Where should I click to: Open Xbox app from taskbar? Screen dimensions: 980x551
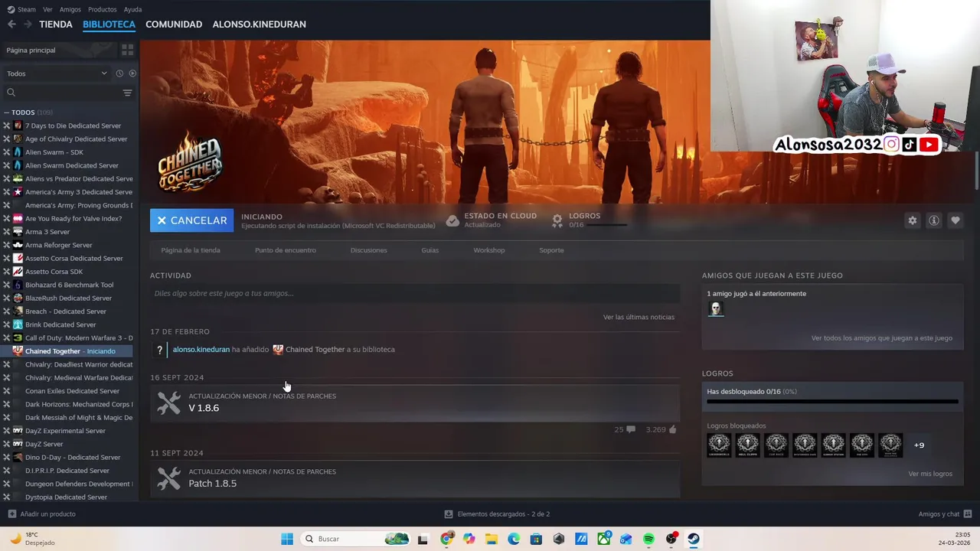pyautogui.click(x=604, y=539)
